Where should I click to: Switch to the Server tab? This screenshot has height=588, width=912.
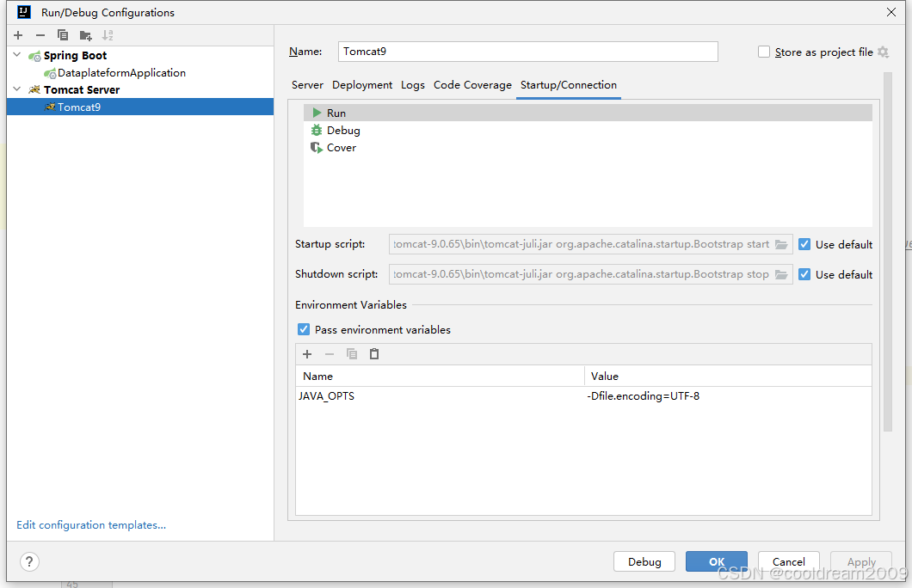[307, 85]
